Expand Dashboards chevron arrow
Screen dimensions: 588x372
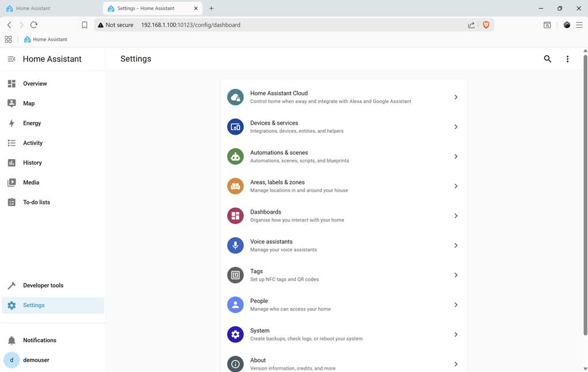455,216
